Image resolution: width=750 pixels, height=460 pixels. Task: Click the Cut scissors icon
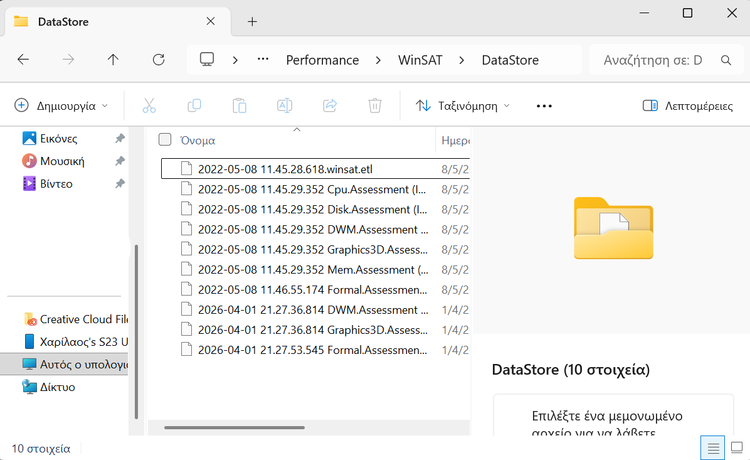click(149, 105)
